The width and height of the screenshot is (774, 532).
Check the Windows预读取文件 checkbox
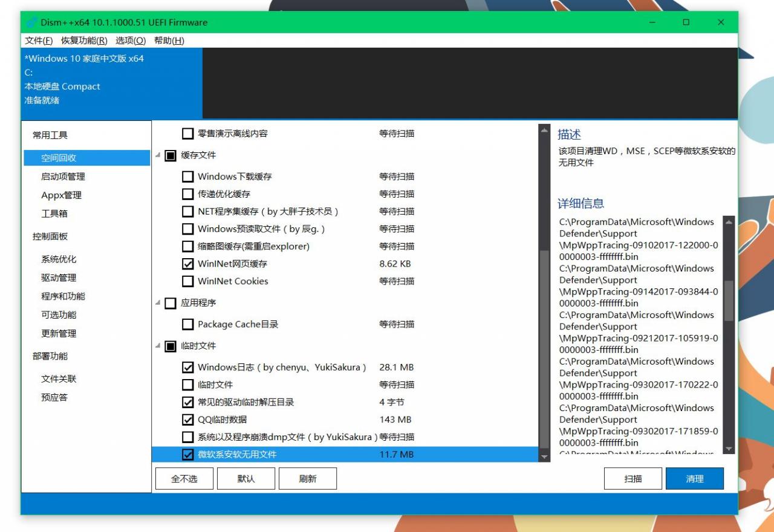(188, 230)
